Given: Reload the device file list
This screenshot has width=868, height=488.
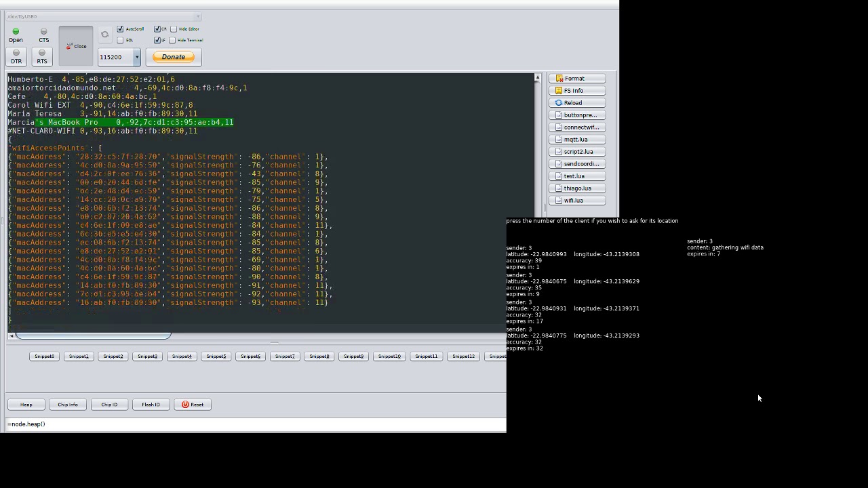Looking at the screenshot, I should pyautogui.click(x=576, y=103).
